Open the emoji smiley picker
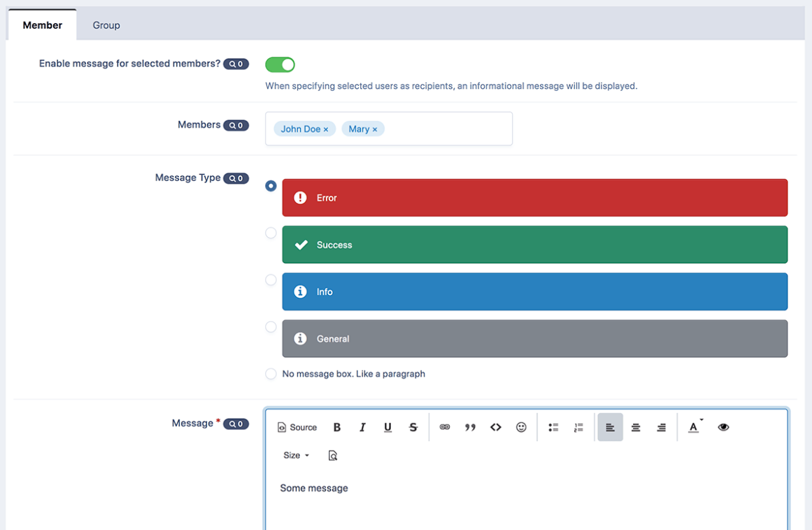 pos(521,427)
